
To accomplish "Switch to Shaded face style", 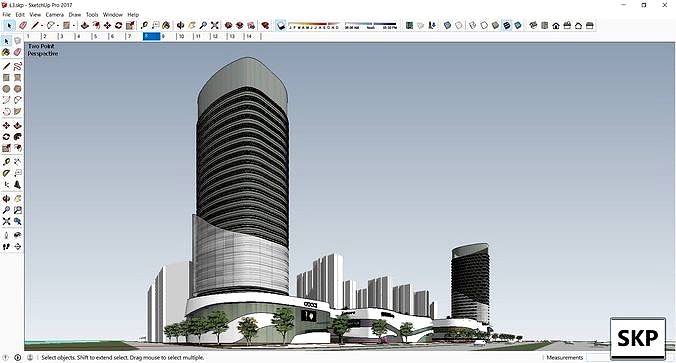I will (x=495, y=26).
